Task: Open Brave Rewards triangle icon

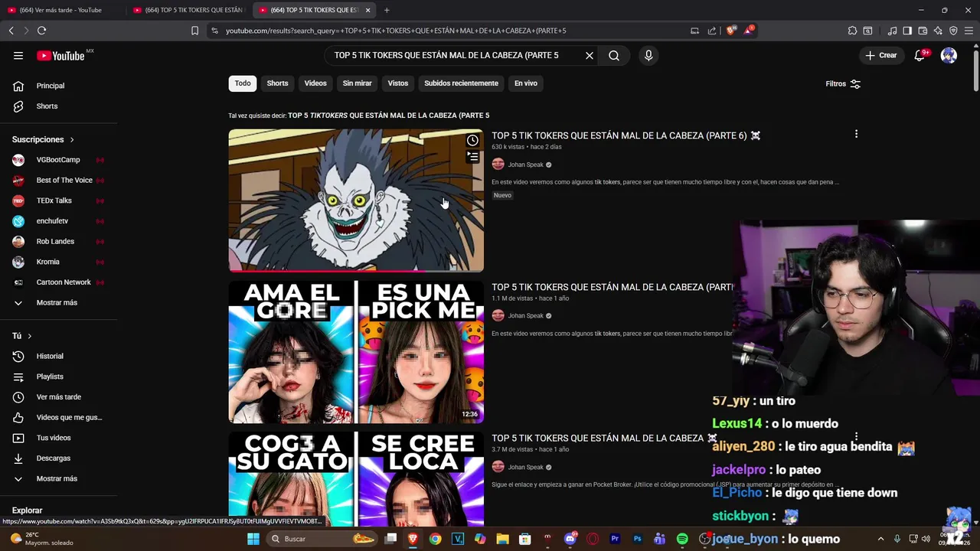Action: pos(749,31)
